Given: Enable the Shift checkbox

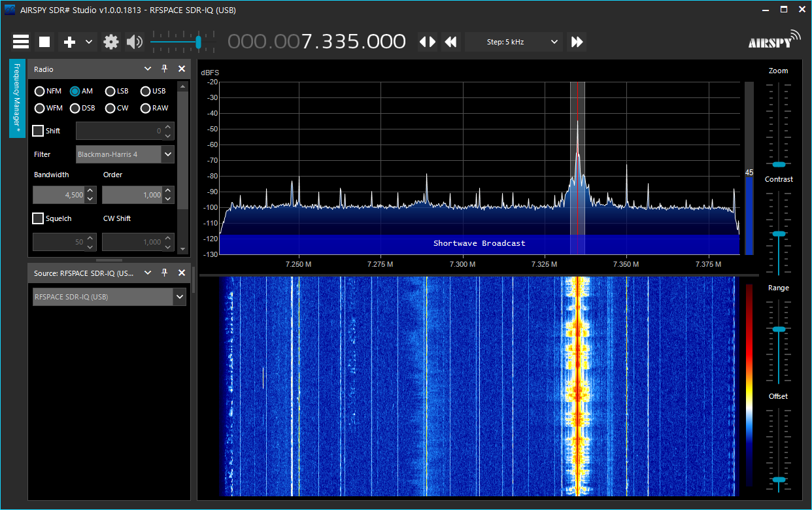Looking at the screenshot, I should tap(38, 131).
